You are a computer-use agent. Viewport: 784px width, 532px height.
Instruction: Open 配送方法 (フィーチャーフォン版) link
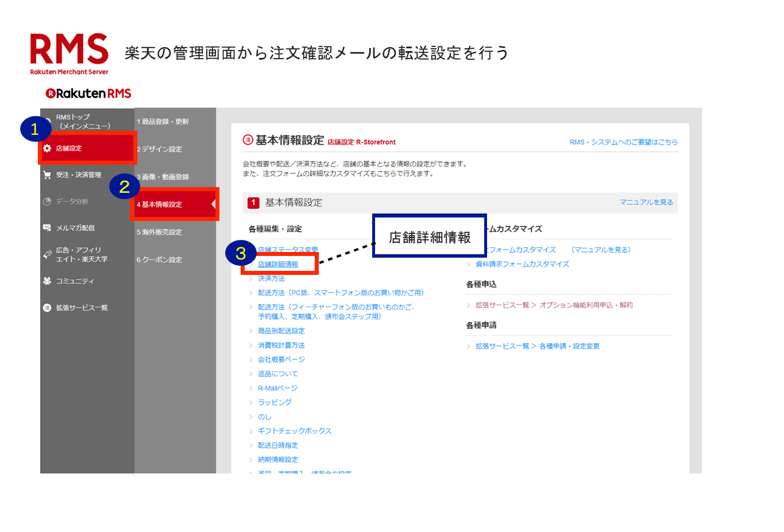[337, 312]
